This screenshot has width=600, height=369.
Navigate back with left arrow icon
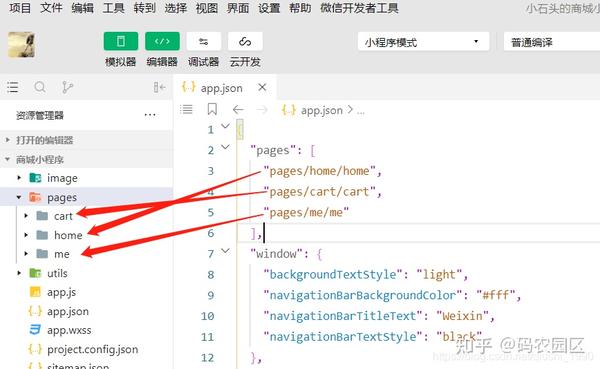tap(238, 110)
